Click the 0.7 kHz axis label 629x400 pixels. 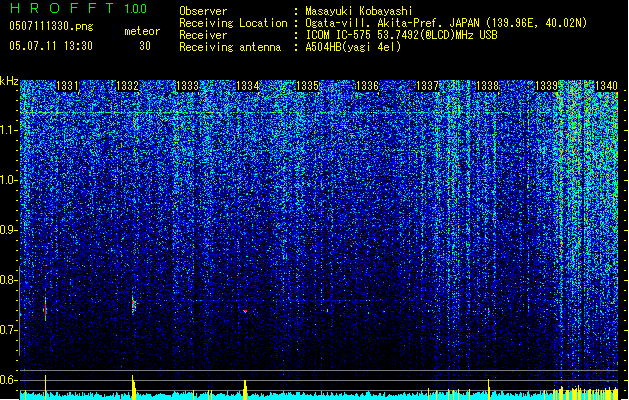click(8, 330)
